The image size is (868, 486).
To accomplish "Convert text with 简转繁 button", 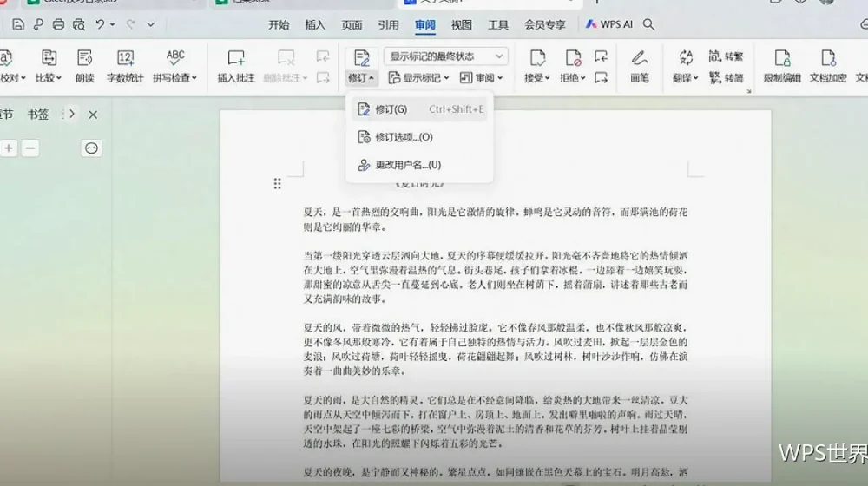I will (x=726, y=56).
